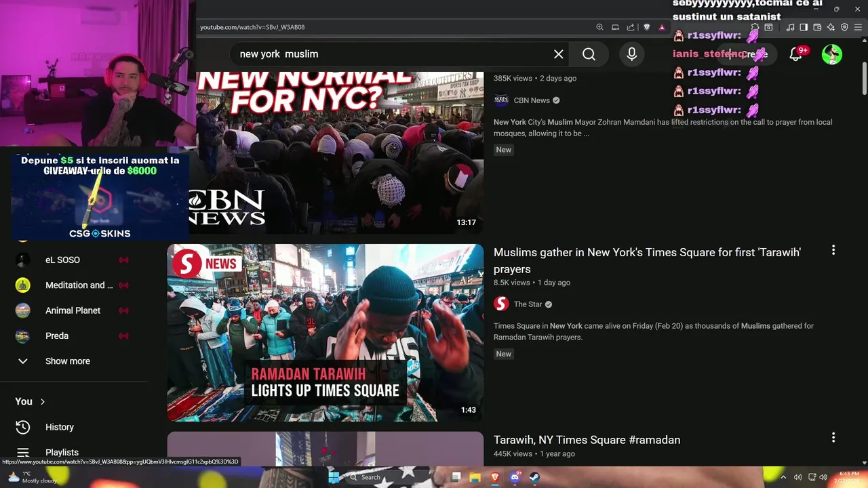Open the YouTube account avatar menu
The height and width of the screenshot is (488, 868).
[831, 54]
